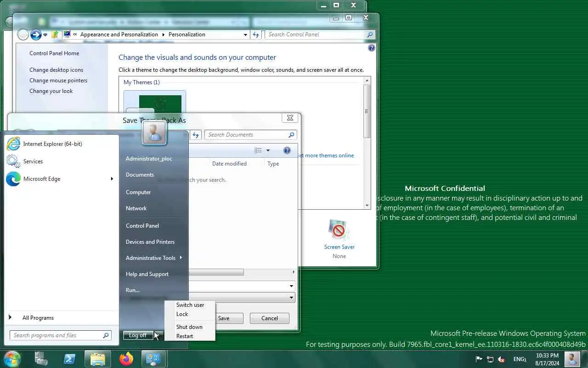Open recent pages dropdown beside Forward button
Screen dimensions: 588x368
click(x=45, y=35)
